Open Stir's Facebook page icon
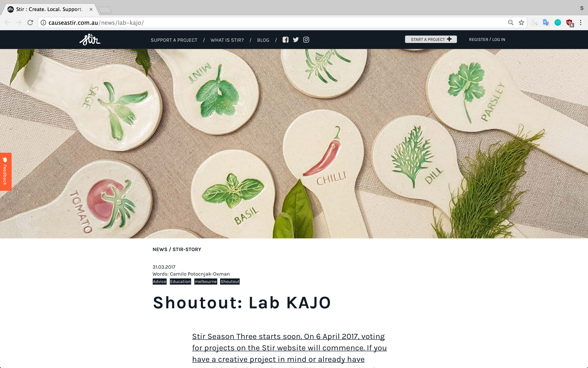Image resolution: width=588 pixels, height=368 pixels. tap(285, 40)
